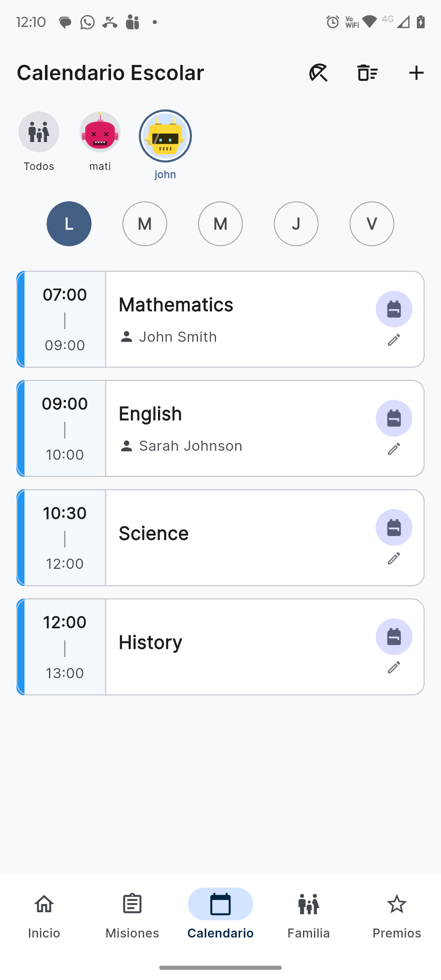This screenshot has width=441, height=980.
Task: Tap the beach umbrella vacation icon
Action: (318, 73)
